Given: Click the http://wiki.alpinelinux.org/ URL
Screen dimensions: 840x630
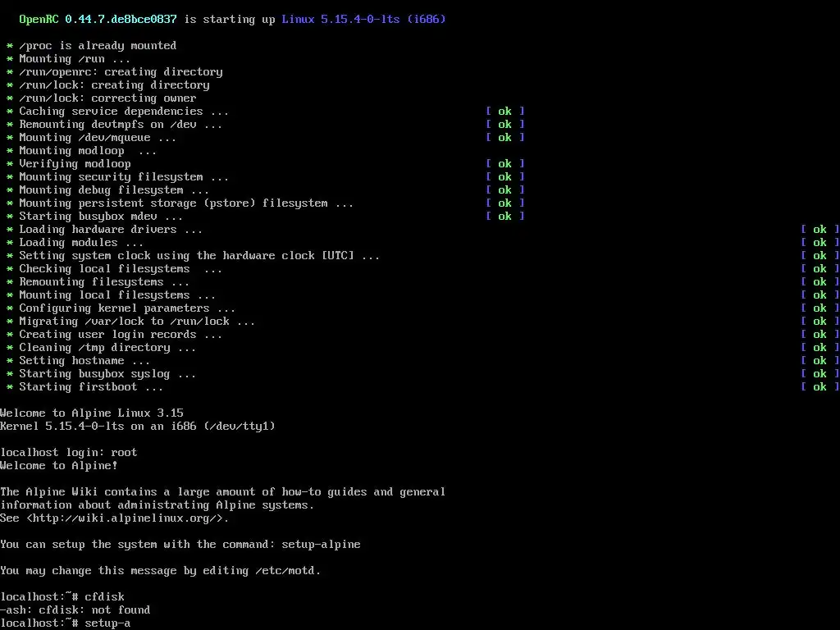Looking at the screenshot, I should tap(125, 518).
